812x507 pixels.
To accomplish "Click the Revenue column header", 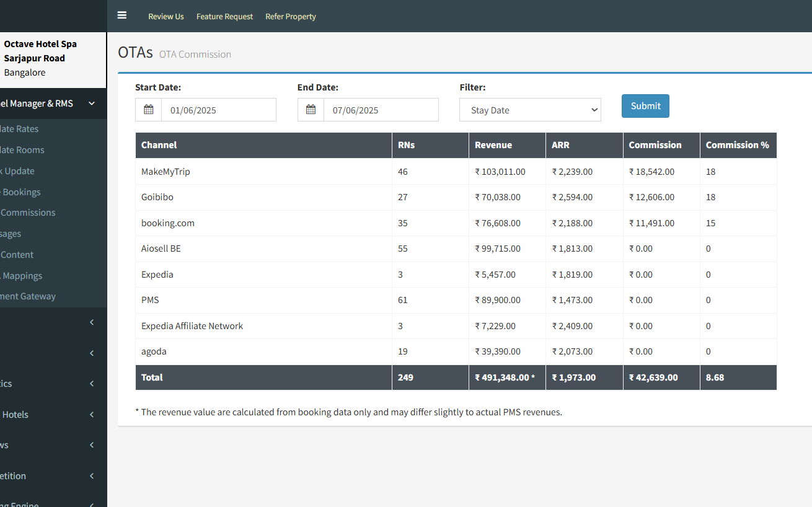I will [x=493, y=145].
